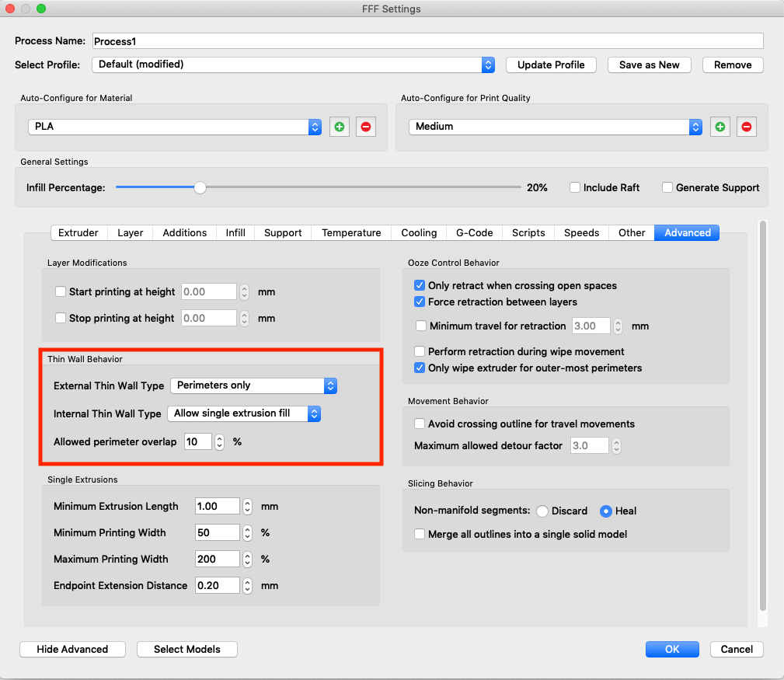784x680 pixels.
Task: Switch to the G-Code tab
Action: tap(475, 233)
